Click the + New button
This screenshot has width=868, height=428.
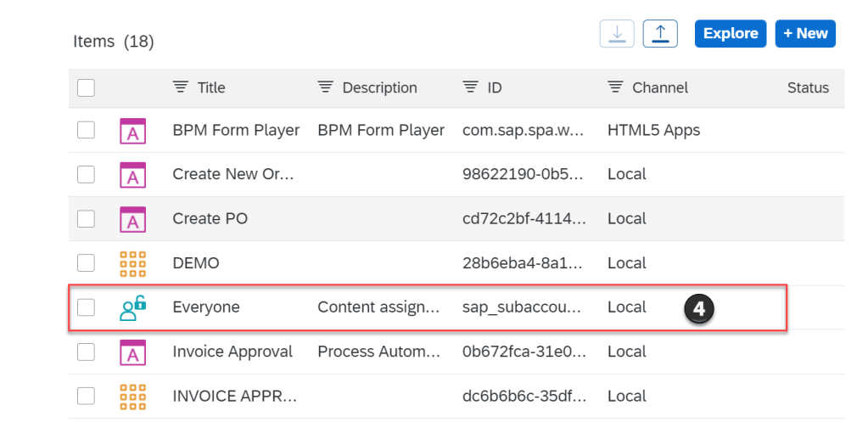click(x=804, y=33)
